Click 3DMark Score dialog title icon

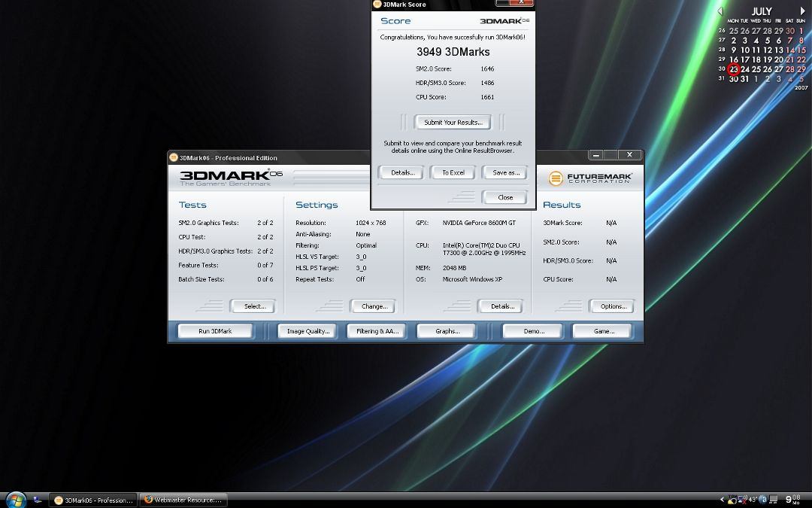tap(377, 5)
